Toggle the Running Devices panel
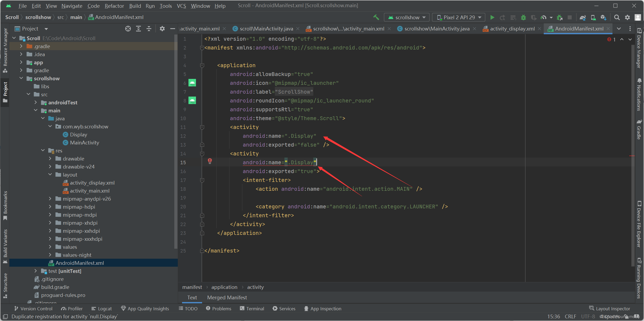Viewport: 644px width, 321px height. coord(639,278)
